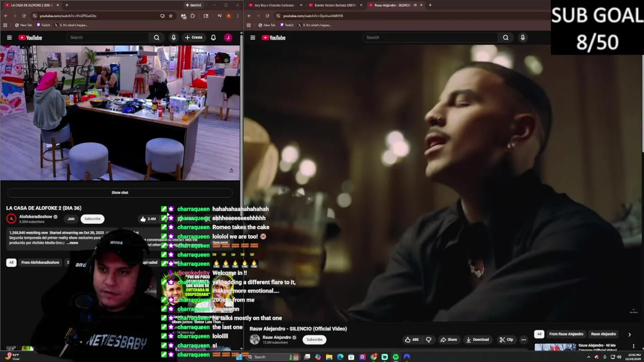The height and width of the screenshot is (362, 644).
Task: Click Show chat under the stream
Action: (120, 193)
